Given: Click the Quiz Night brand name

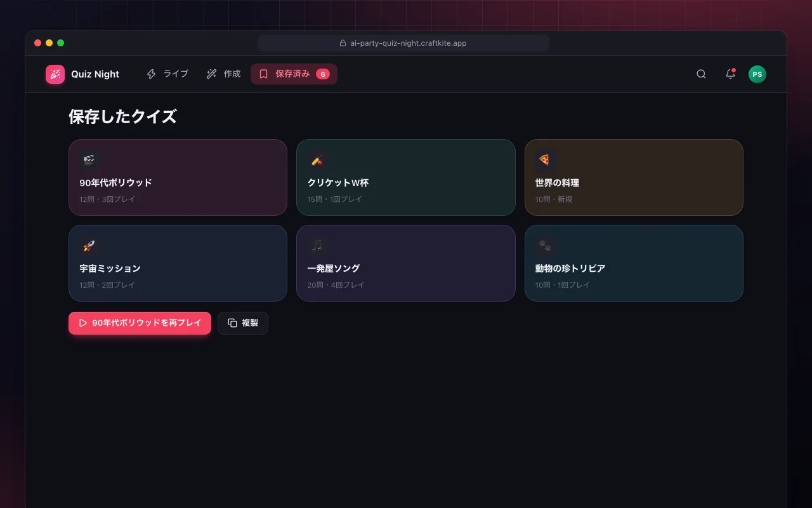Looking at the screenshot, I should point(95,74).
